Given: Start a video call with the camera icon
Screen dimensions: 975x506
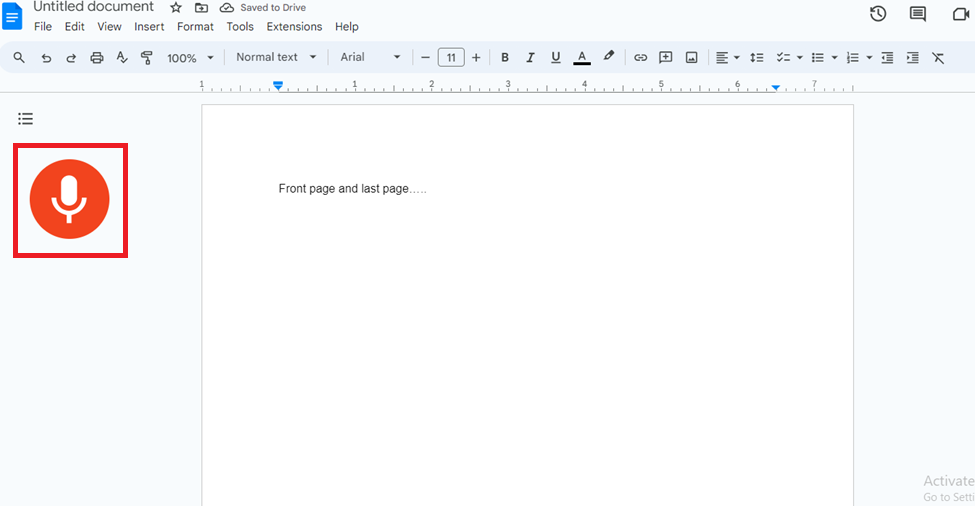Looking at the screenshot, I should pyautogui.click(x=962, y=14).
